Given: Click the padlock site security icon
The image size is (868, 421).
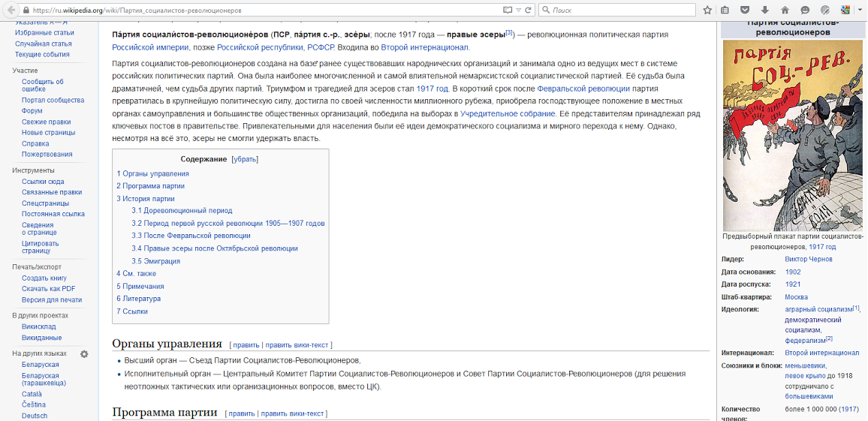Looking at the screenshot, I should (26, 11).
